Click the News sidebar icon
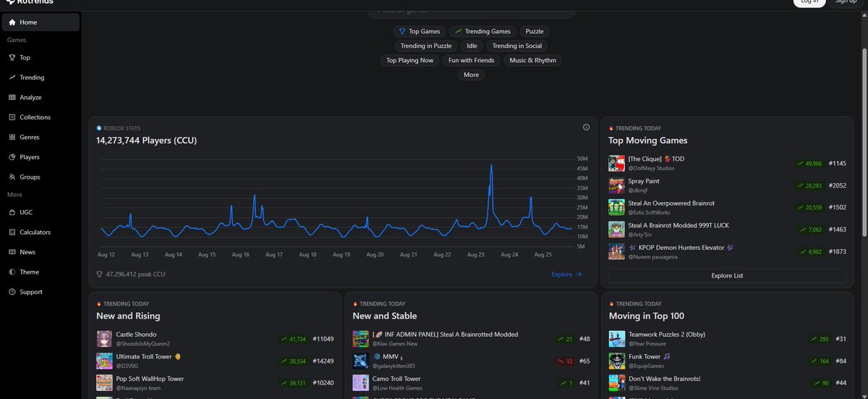 click(12, 252)
